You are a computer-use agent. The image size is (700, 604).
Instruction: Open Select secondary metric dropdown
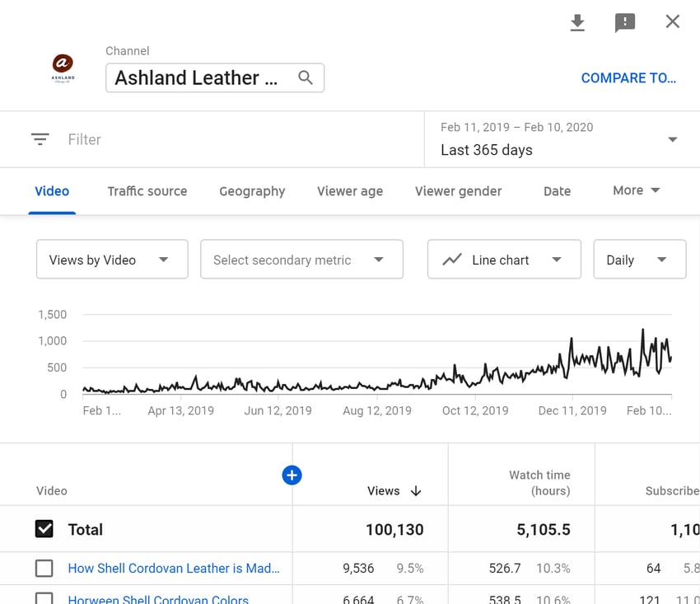click(x=301, y=259)
